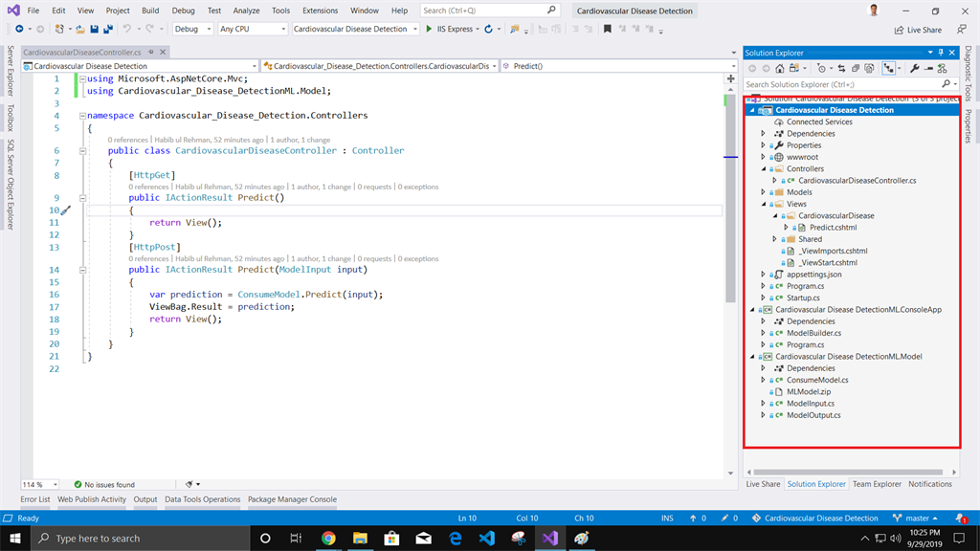Click Home icon in Solution Explorer toolbar
Screen dimensions: 980x551
coord(780,69)
